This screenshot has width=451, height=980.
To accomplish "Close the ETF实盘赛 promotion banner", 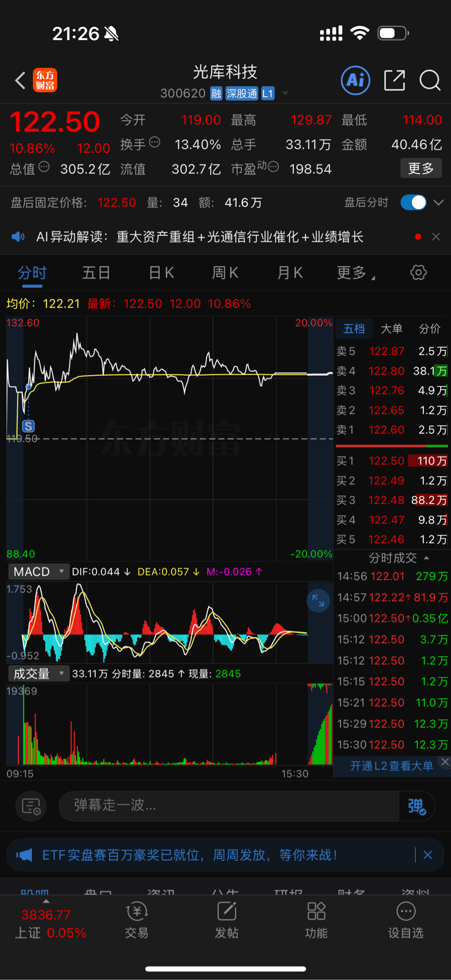I will [428, 855].
